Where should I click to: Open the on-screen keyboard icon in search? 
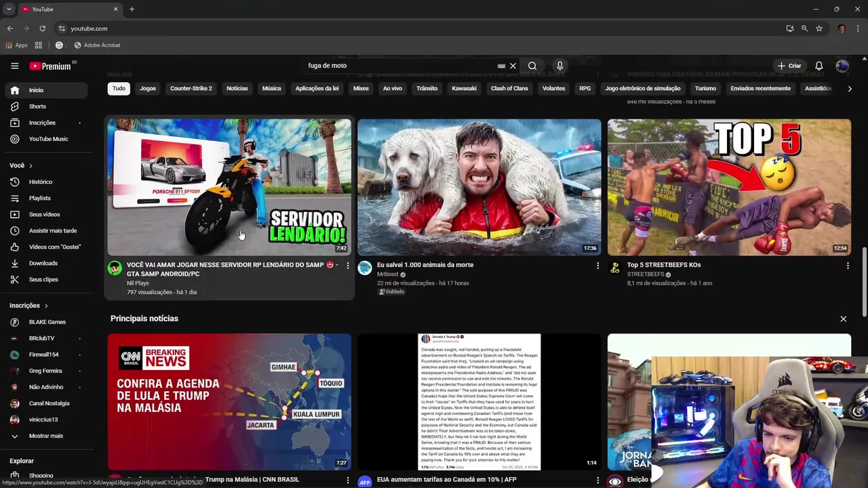(x=501, y=66)
